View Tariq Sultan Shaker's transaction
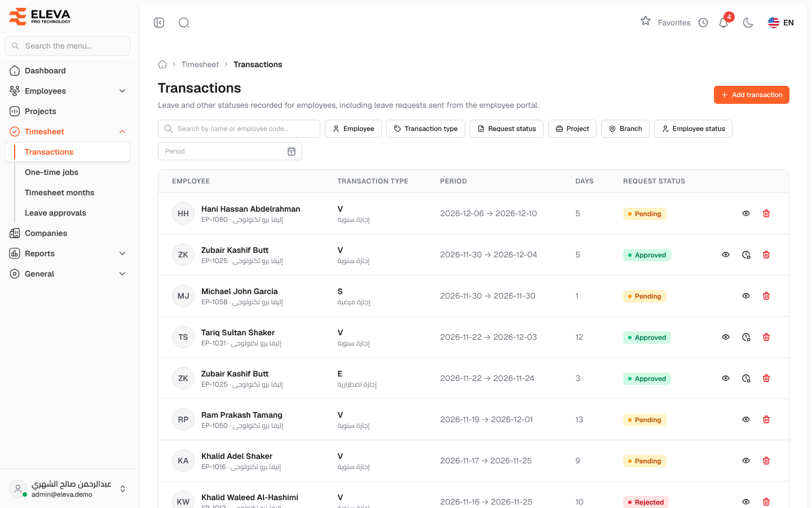Screen dimensions: 812x508 (x=726, y=337)
